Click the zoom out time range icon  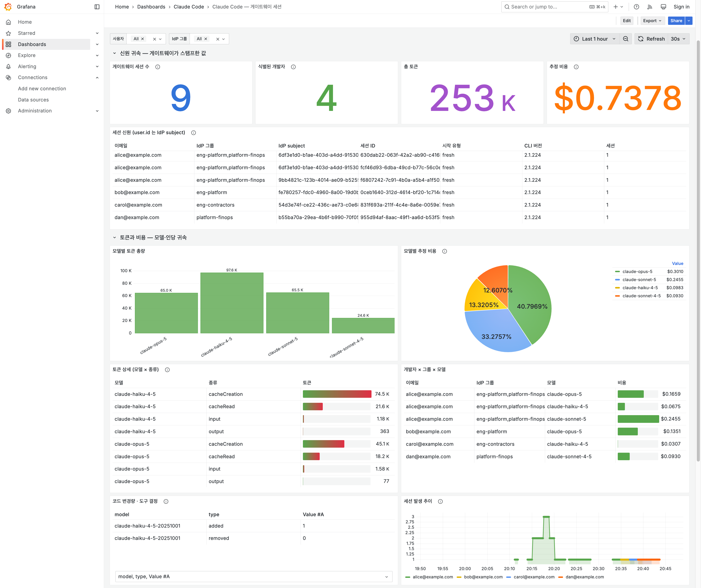(625, 39)
